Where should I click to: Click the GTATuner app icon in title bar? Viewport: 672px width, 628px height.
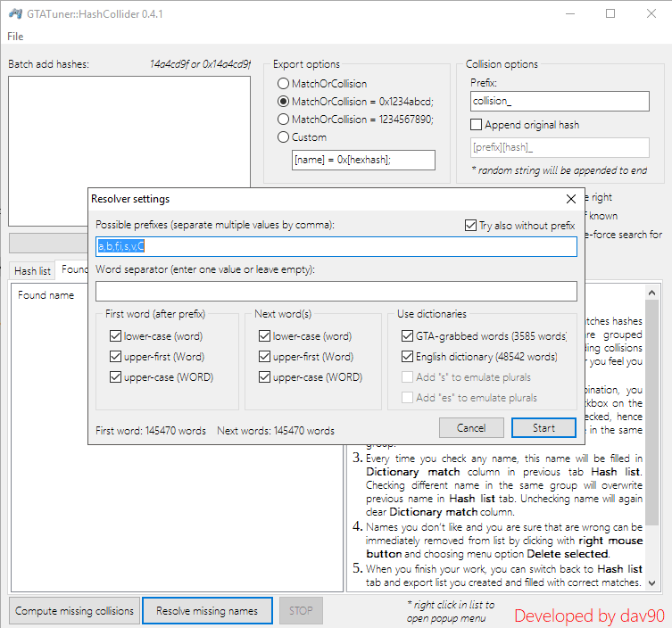[x=15, y=13]
